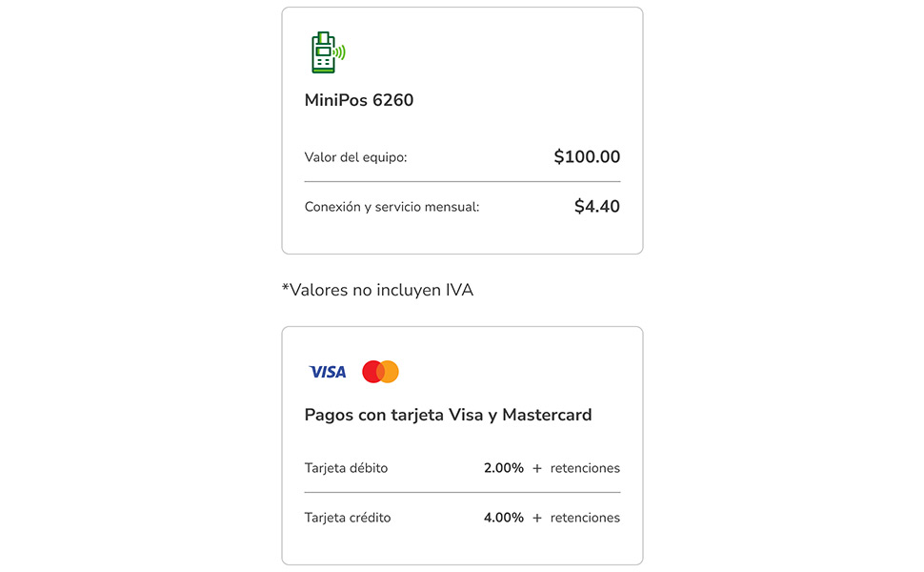Click the Valor del equipo label
The width and height of the screenshot is (924, 572).
[355, 157]
